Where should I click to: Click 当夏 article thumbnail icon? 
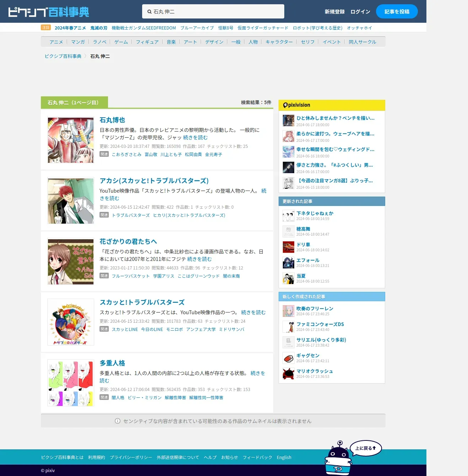288,278
